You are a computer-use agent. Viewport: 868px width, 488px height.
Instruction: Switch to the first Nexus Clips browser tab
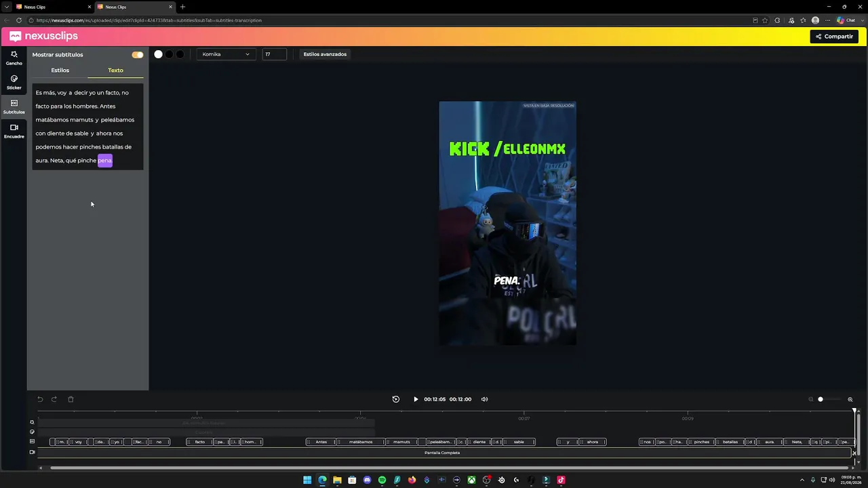(53, 7)
